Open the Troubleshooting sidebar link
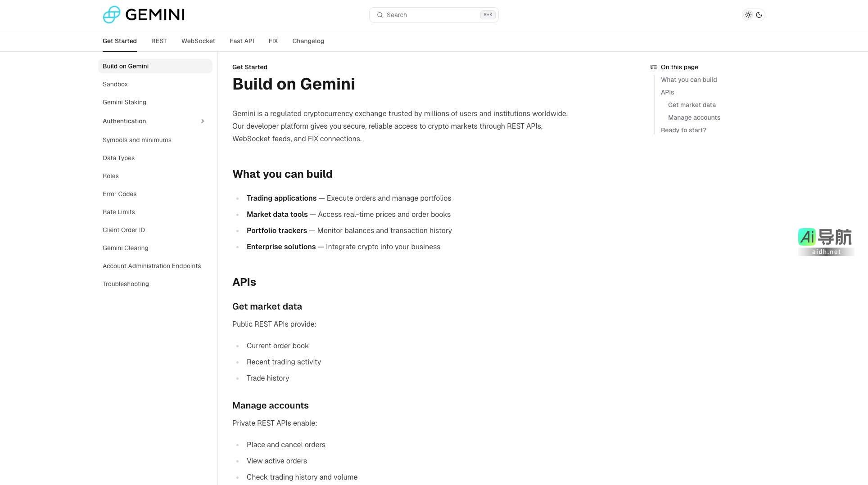 coord(126,284)
